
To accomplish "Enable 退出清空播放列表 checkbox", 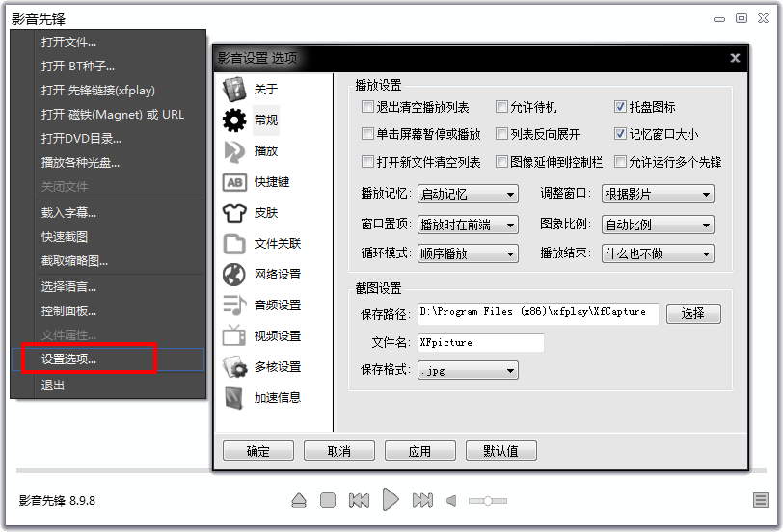I will 367,107.
